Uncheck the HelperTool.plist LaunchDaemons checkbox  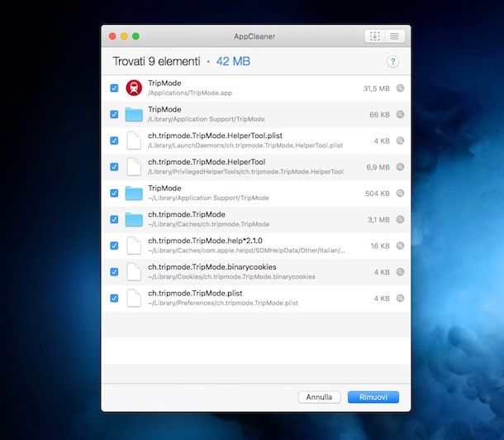click(114, 141)
